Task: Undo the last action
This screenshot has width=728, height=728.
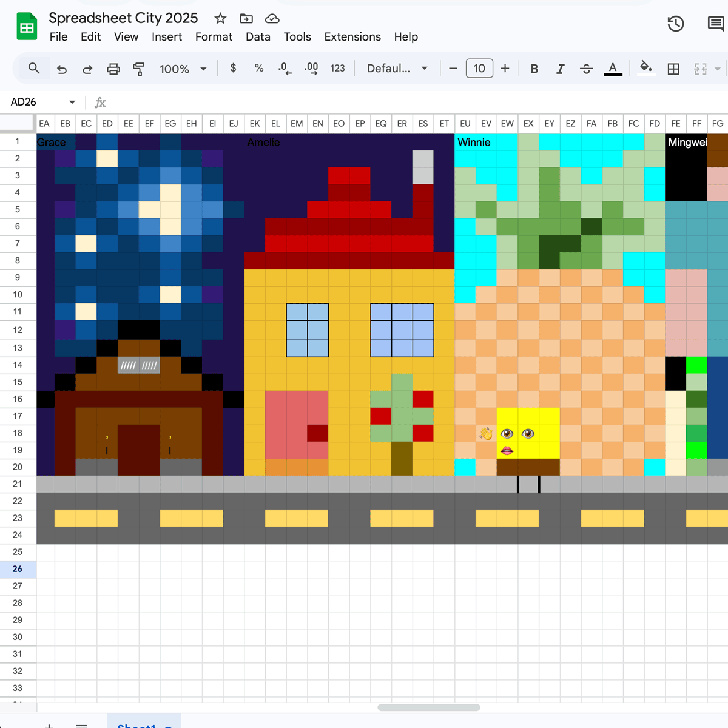Action: point(62,69)
